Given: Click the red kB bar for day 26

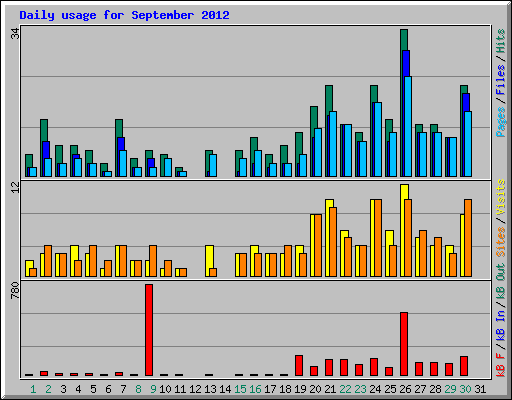Looking at the screenshot, I should pyautogui.click(x=404, y=344).
